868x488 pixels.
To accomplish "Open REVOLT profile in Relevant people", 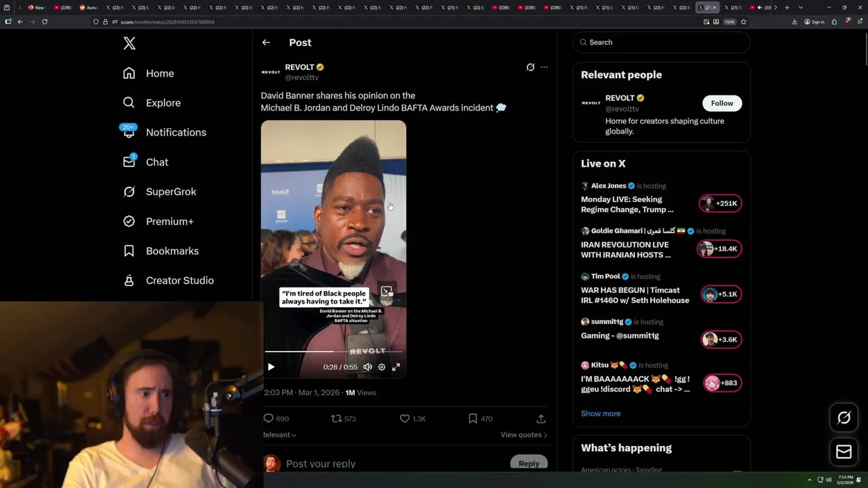I will pyautogui.click(x=619, y=98).
